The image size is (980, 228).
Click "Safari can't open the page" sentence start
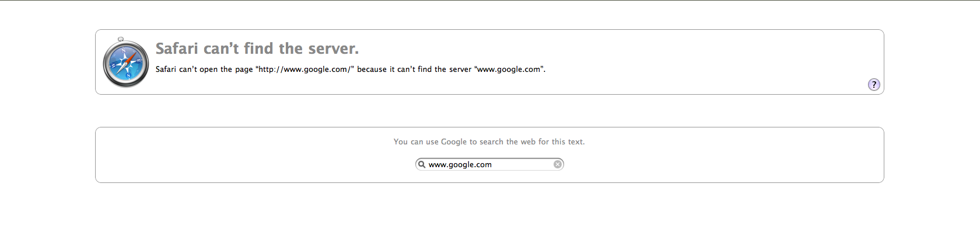(x=204, y=69)
